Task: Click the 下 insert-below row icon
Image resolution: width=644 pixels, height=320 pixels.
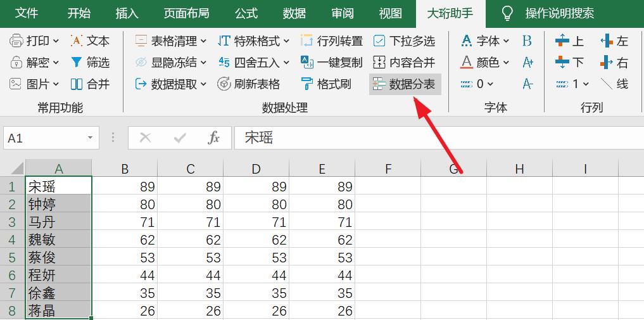Action: pyautogui.click(x=562, y=63)
